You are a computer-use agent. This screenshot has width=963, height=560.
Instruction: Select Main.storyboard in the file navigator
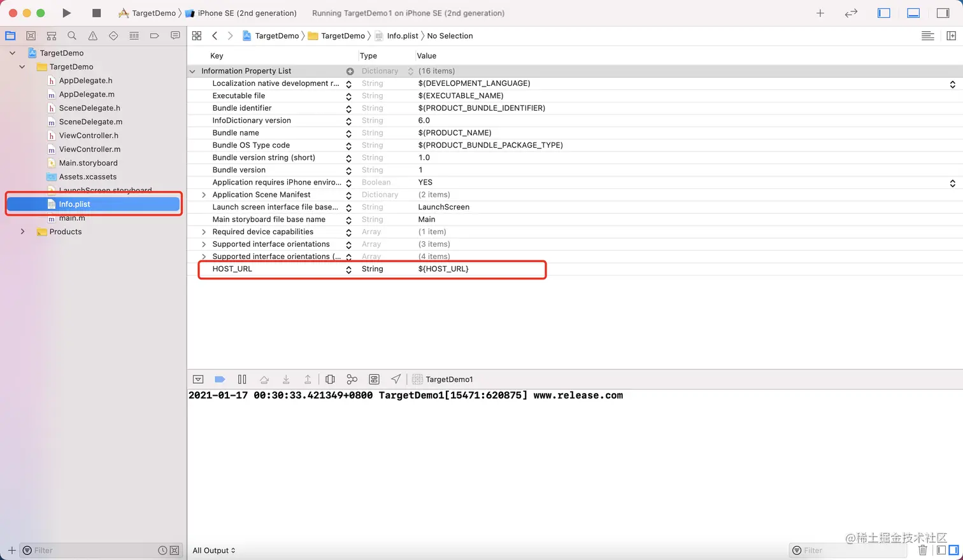(x=88, y=163)
